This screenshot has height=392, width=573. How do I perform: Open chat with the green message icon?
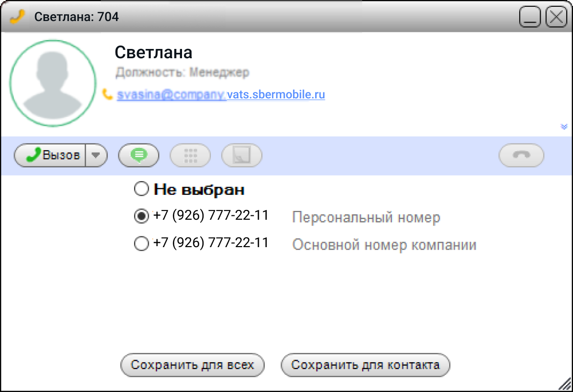click(139, 156)
